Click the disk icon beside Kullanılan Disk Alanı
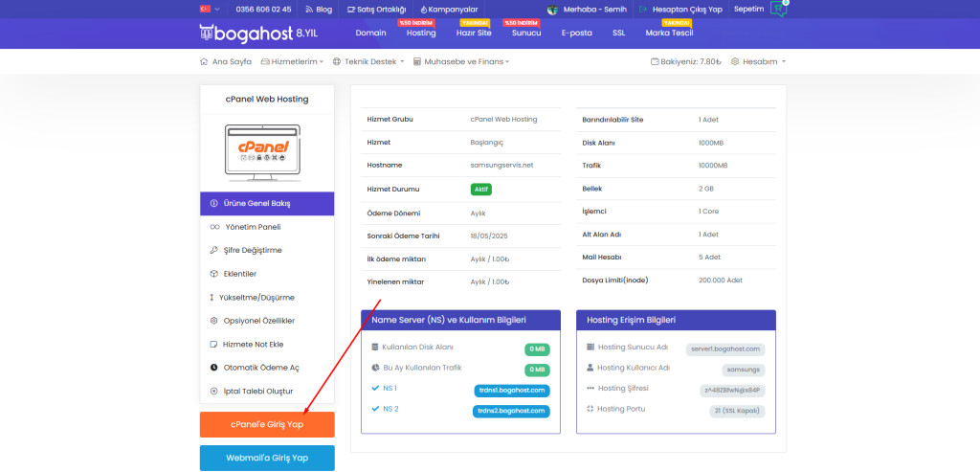The width and height of the screenshot is (980, 472). tap(375, 347)
